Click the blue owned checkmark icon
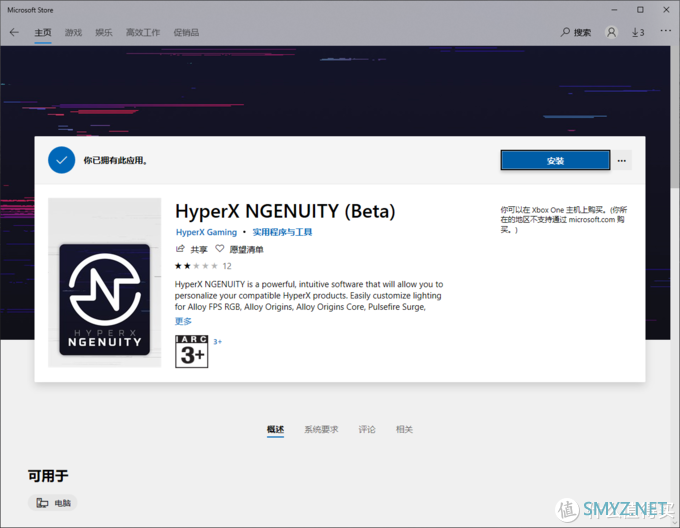 62,160
